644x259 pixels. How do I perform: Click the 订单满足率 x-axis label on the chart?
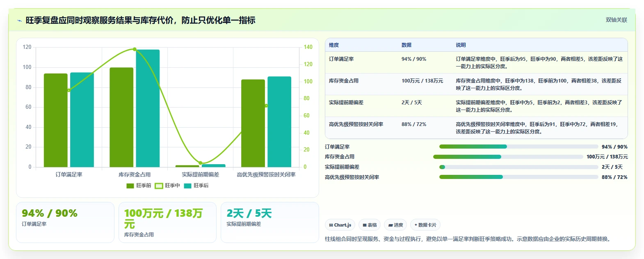click(x=69, y=174)
